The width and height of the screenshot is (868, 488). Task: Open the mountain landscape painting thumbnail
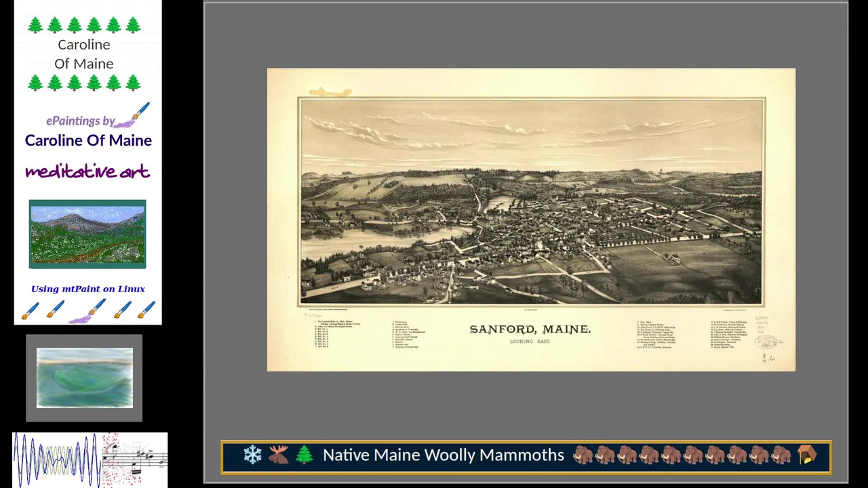(87, 234)
